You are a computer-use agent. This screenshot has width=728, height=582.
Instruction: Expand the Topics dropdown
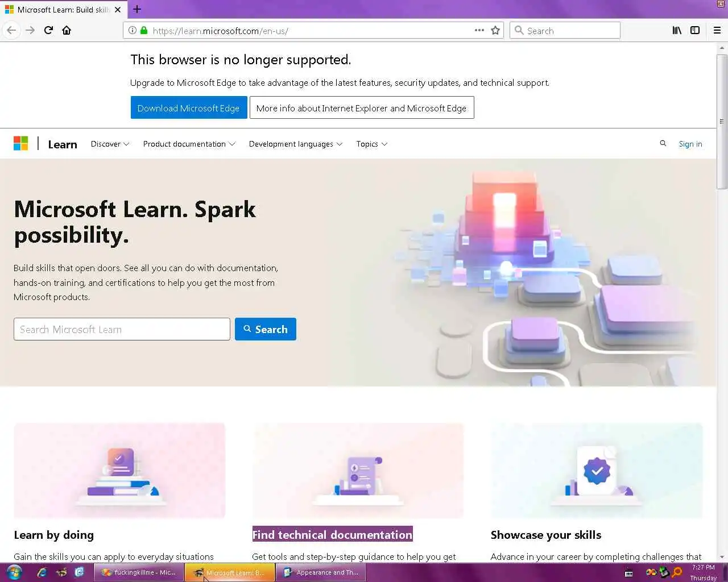(x=372, y=144)
